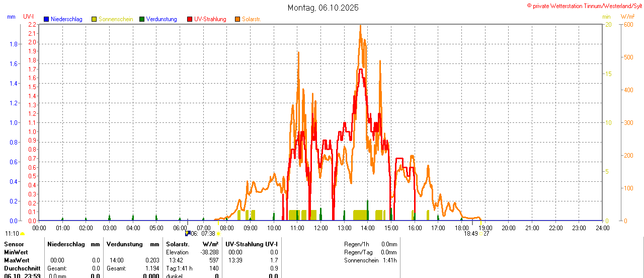Click the green Verdunstung legend swatch
The height and width of the screenshot is (278, 644).
(142, 19)
